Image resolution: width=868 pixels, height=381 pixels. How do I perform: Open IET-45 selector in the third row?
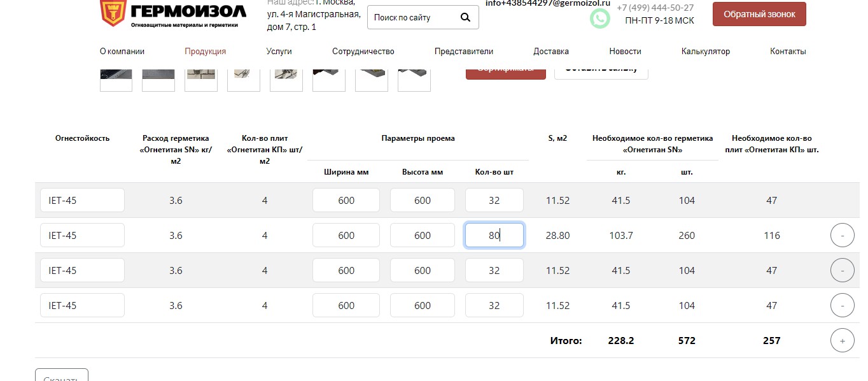pyautogui.click(x=82, y=270)
